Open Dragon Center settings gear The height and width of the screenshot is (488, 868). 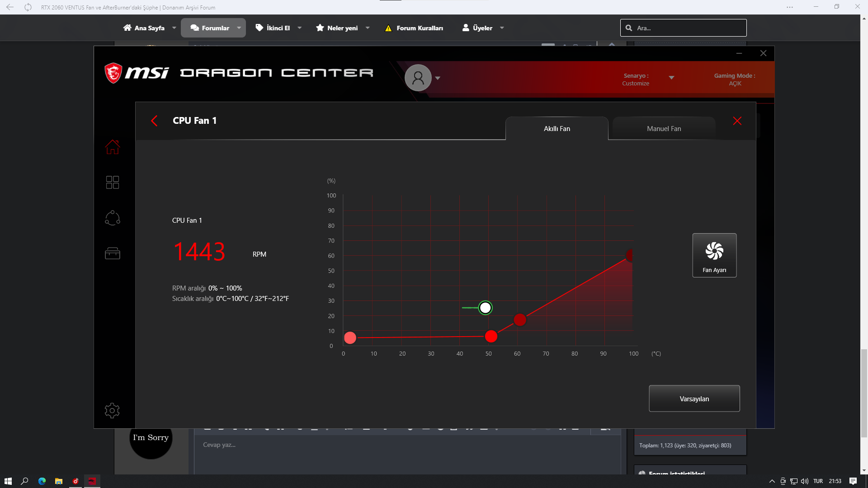112,410
